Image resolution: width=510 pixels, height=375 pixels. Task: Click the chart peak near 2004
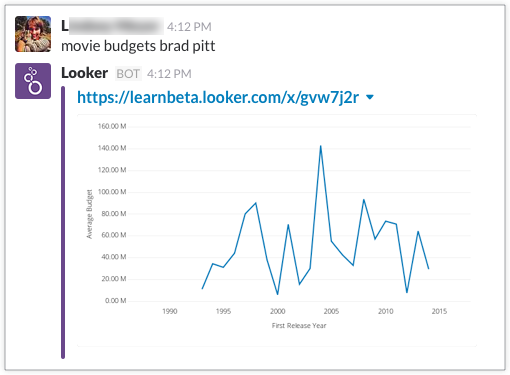[x=320, y=146]
